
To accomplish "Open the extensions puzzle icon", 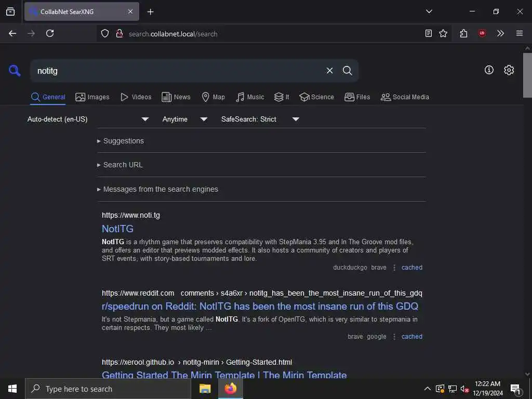I will [x=464, y=33].
